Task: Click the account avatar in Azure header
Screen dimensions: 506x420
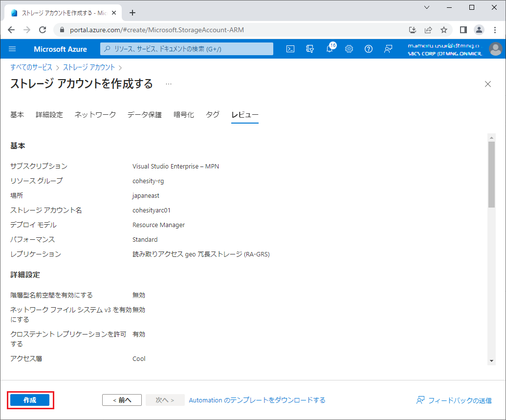Action: [495, 49]
